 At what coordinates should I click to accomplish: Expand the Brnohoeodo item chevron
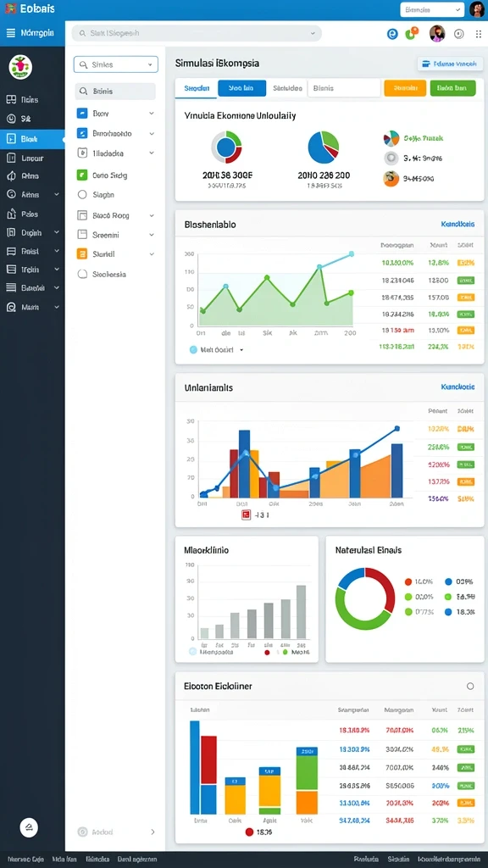[152, 133]
